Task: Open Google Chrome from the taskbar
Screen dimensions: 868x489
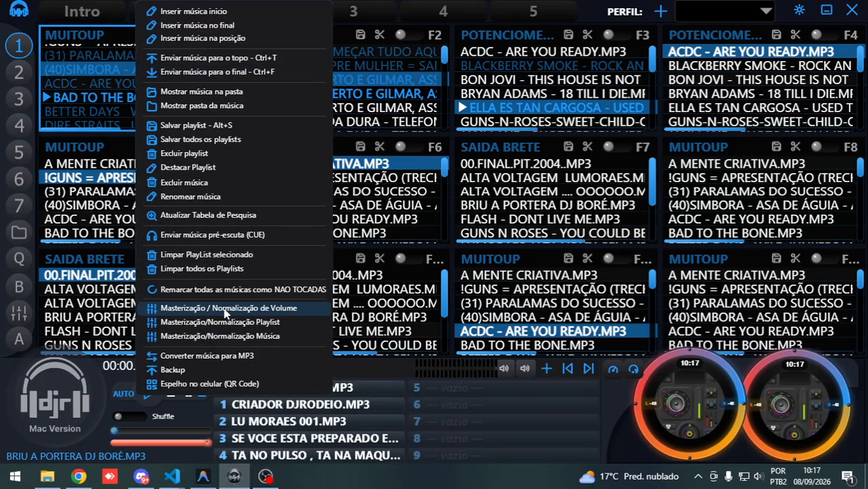Action: click(x=79, y=476)
